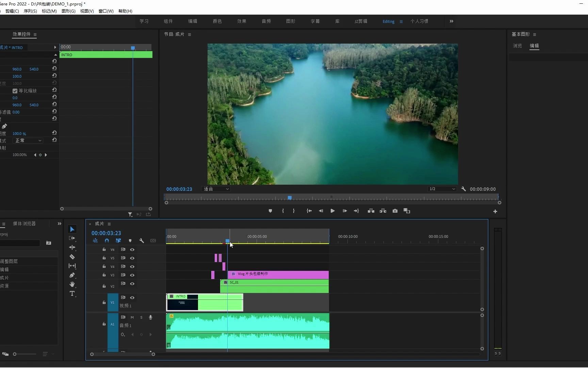This screenshot has width=588, height=368.
Task: Select the Razor tool
Action: (72, 257)
